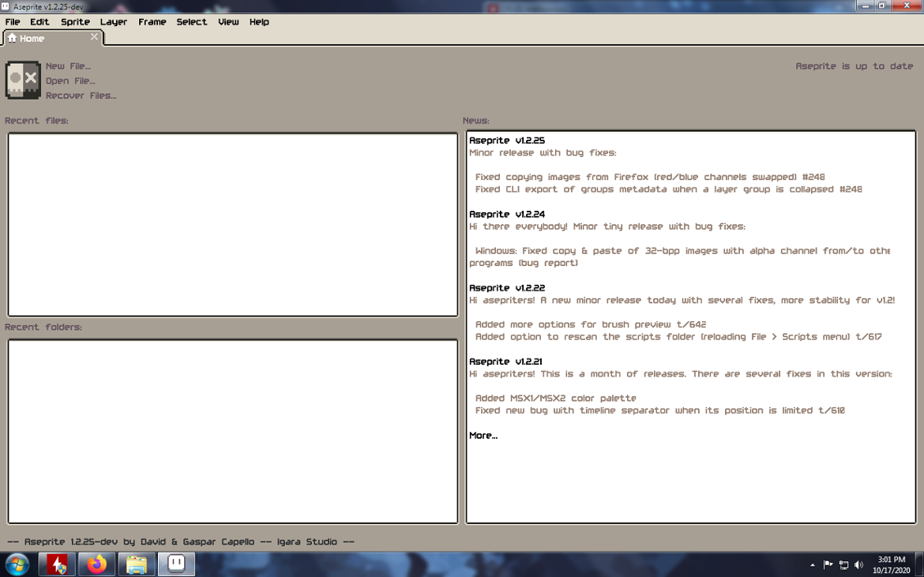924x577 pixels.
Task: Close the Home tab
Action: 94,36
